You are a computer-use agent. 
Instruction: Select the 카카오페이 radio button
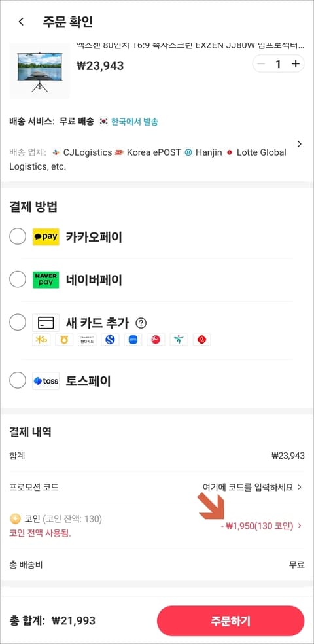click(18, 236)
